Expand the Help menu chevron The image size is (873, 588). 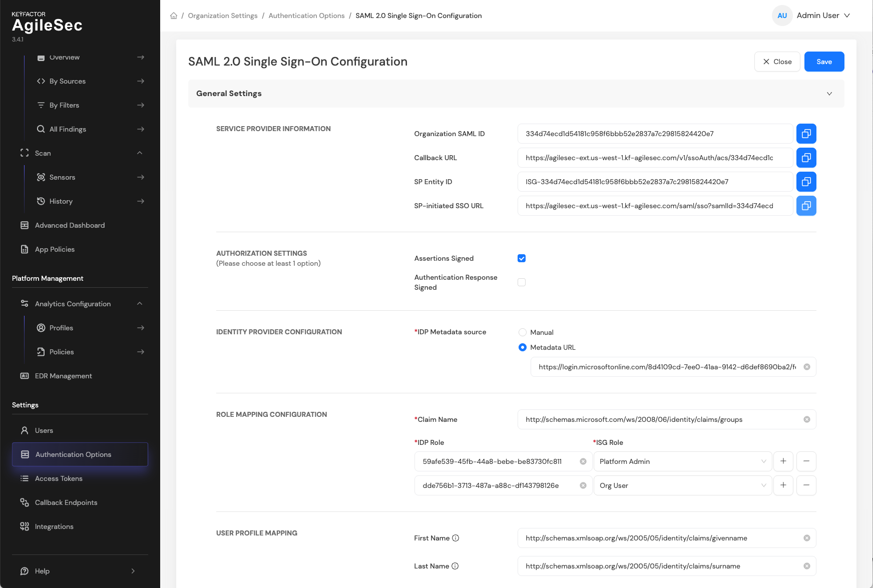133,571
